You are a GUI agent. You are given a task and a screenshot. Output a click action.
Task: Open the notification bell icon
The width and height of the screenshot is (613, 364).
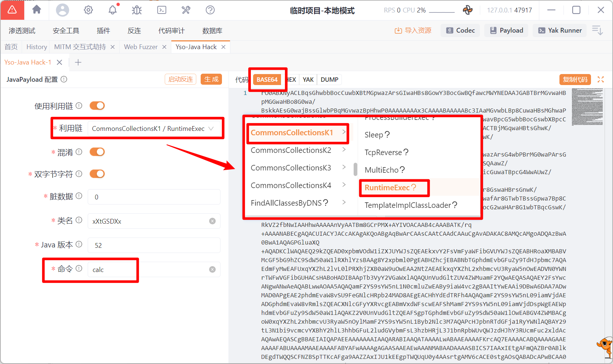coord(113,10)
